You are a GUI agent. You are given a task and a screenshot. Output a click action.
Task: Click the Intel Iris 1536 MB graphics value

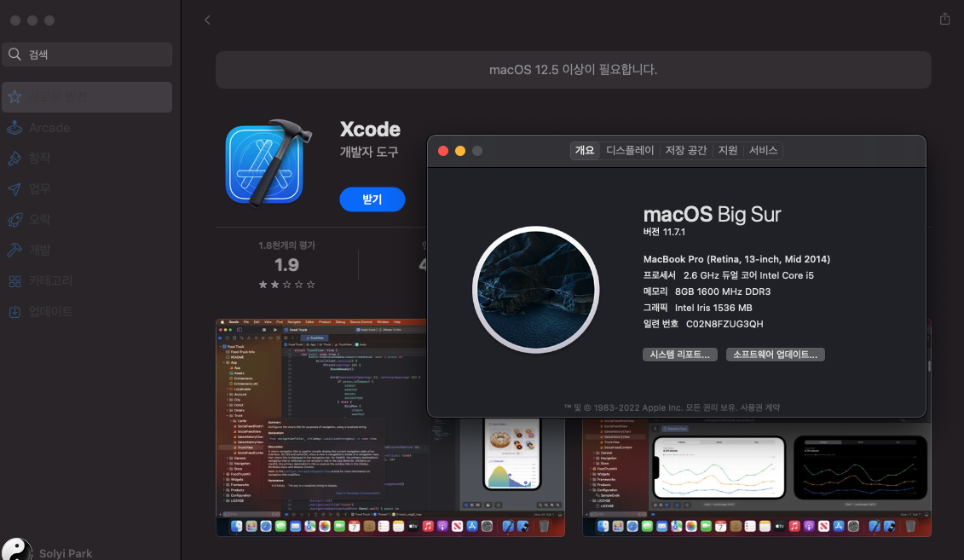pos(713,308)
